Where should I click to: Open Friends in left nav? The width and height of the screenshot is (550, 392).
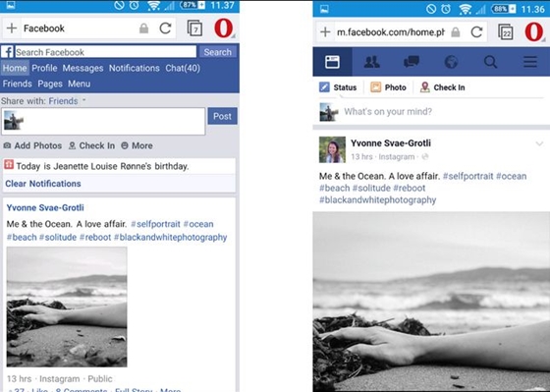(x=18, y=84)
